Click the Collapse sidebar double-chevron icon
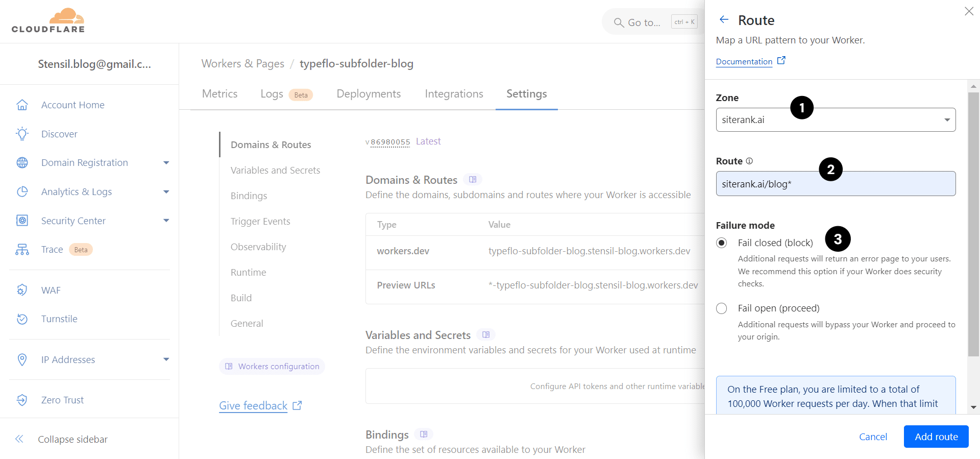This screenshot has height=459, width=980. (19, 439)
